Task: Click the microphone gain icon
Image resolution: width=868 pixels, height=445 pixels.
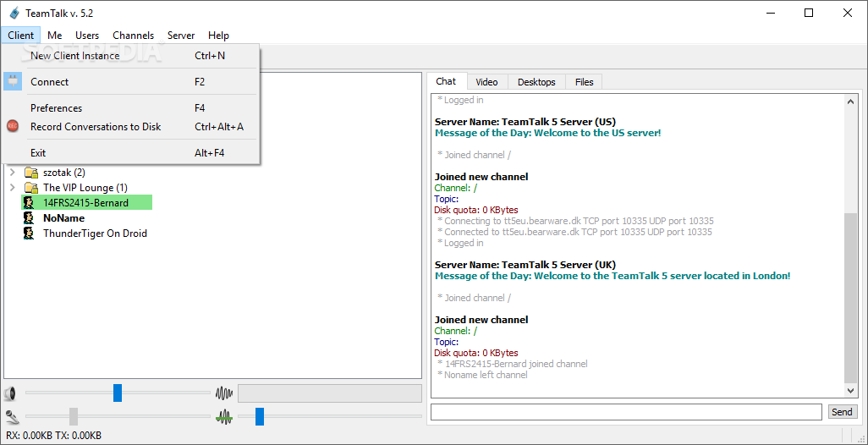Action: (x=10, y=416)
